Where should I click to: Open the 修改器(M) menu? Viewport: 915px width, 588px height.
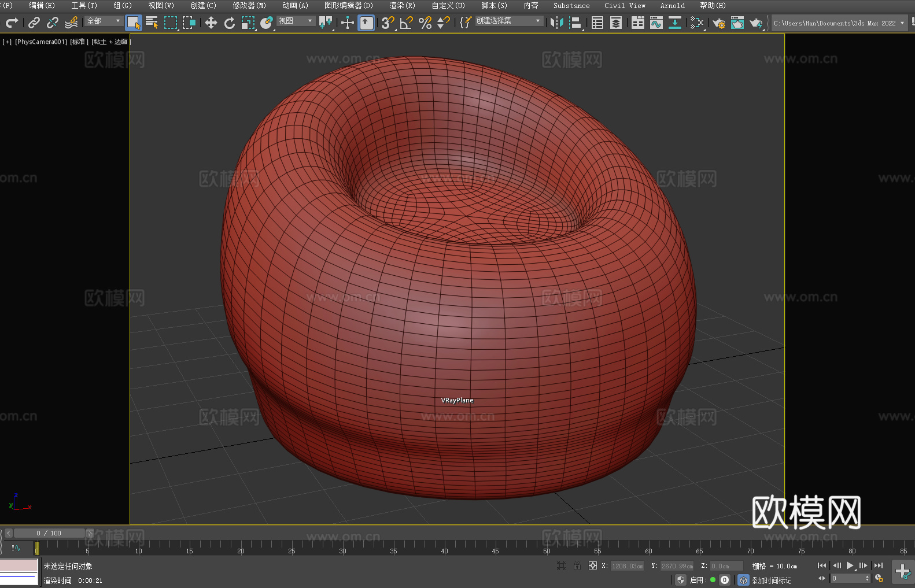(x=249, y=5)
